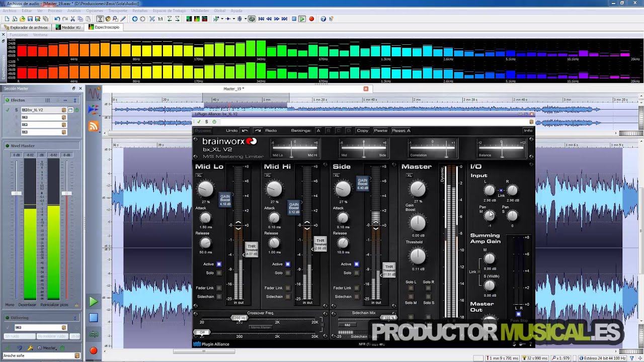644x362 pixels.
Task: Click the go to start transport icon
Action: point(261,19)
